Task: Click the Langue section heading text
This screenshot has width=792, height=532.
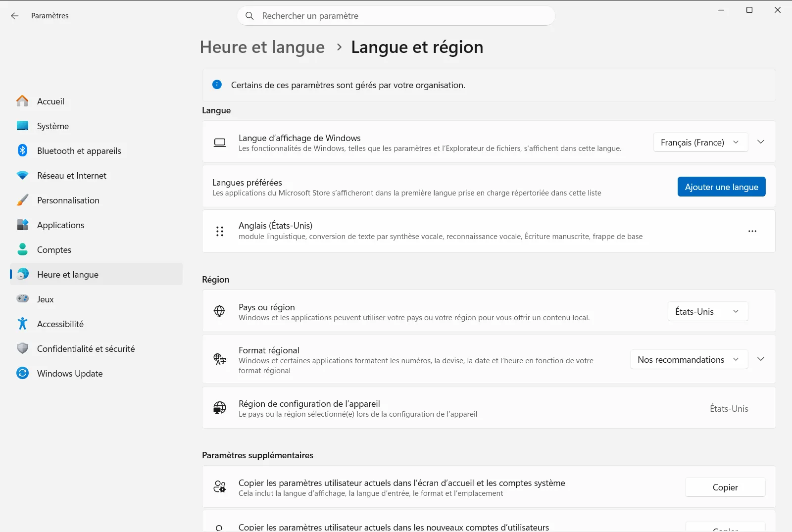Action: click(x=216, y=110)
